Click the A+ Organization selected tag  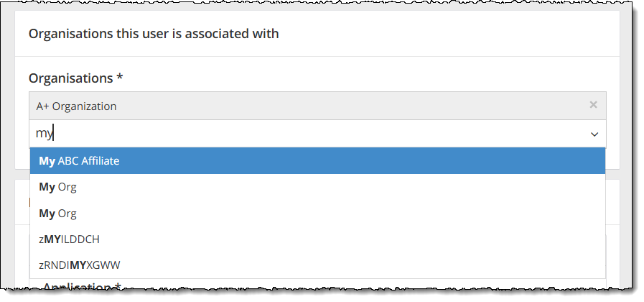tap(76, 106)
